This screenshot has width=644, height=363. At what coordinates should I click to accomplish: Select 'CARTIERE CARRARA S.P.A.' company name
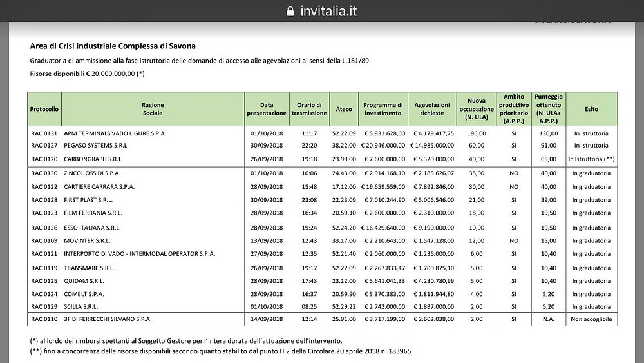pyautogui.click(x=99, y=186)
